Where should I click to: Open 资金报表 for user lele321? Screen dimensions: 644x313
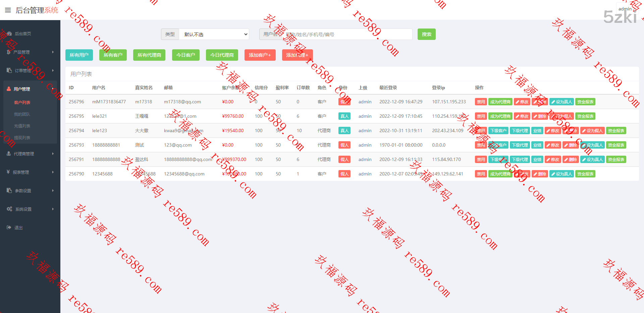(x=585, y=116)
